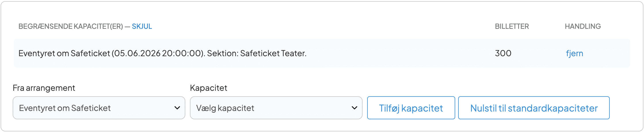Remove the capacity row via fjern
Image resolution: width=644 pixels, height=132 pixels.
click(574, 53)
